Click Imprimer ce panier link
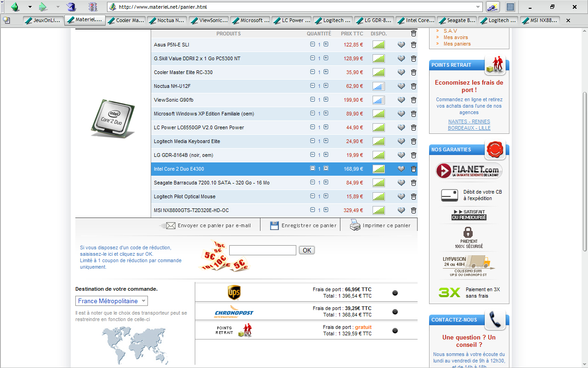The width and height of the screenshot is (588, 368). [386, 225]
